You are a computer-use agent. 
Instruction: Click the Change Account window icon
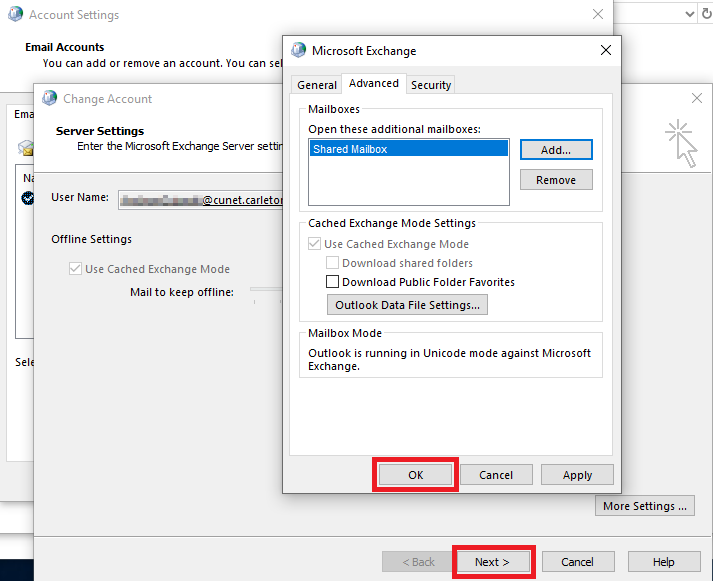coord(50,98)
